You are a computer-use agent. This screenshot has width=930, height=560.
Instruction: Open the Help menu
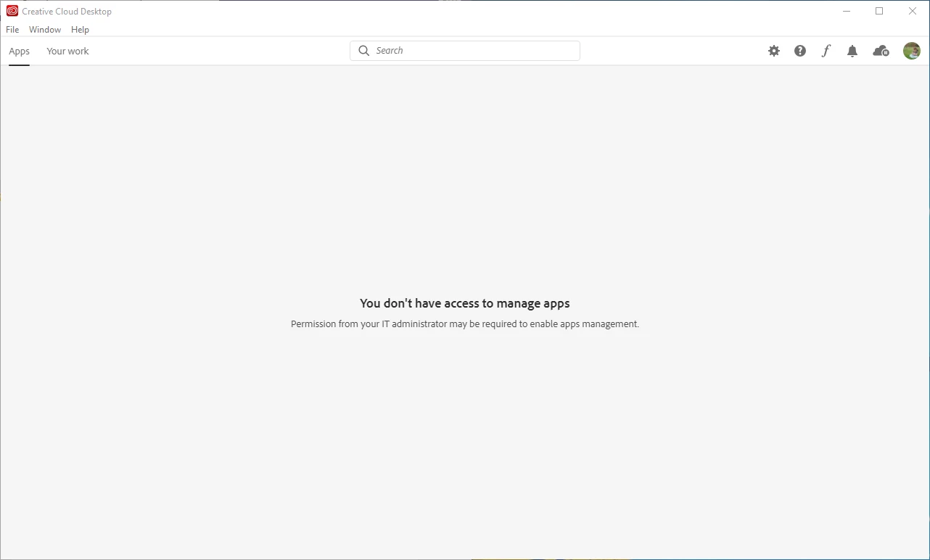point(80,30)
